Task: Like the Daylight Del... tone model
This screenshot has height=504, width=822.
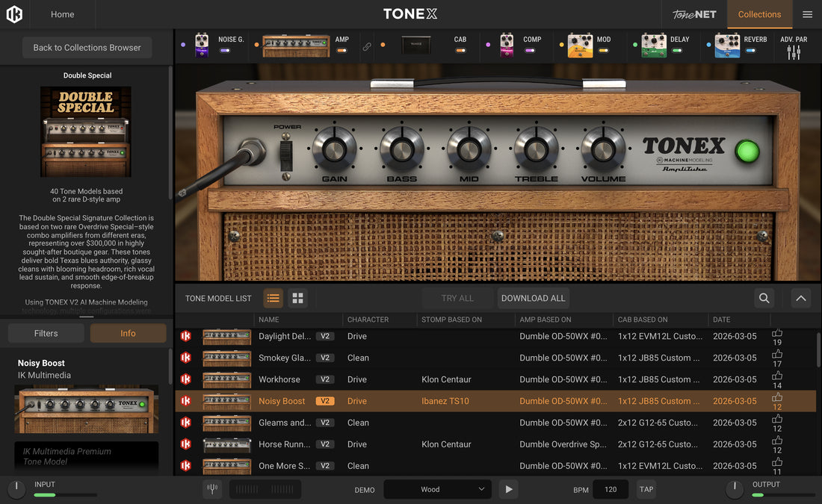Action: tap(777, 333)
